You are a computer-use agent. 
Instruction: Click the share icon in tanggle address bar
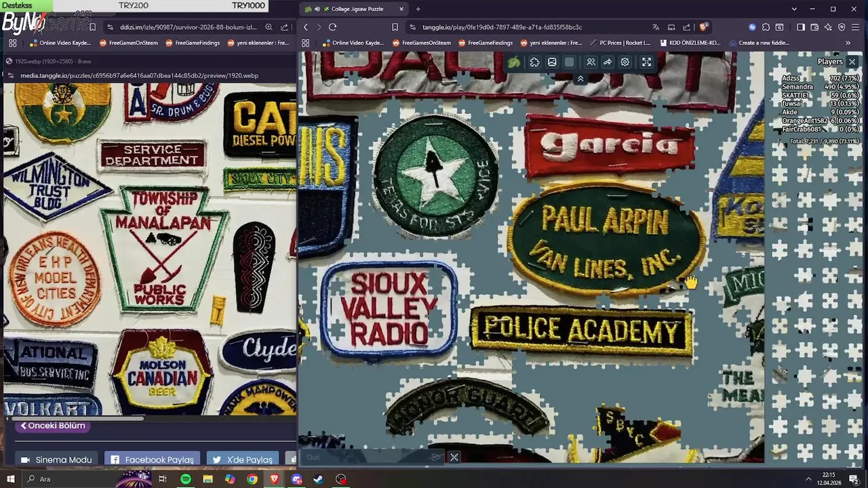pyautogui.click(x=686, y=27)
